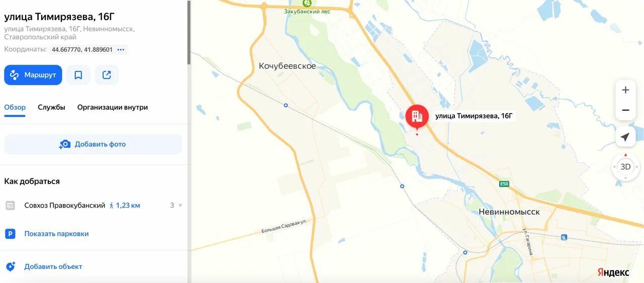Click Добавить фото button

pos(93,144)
